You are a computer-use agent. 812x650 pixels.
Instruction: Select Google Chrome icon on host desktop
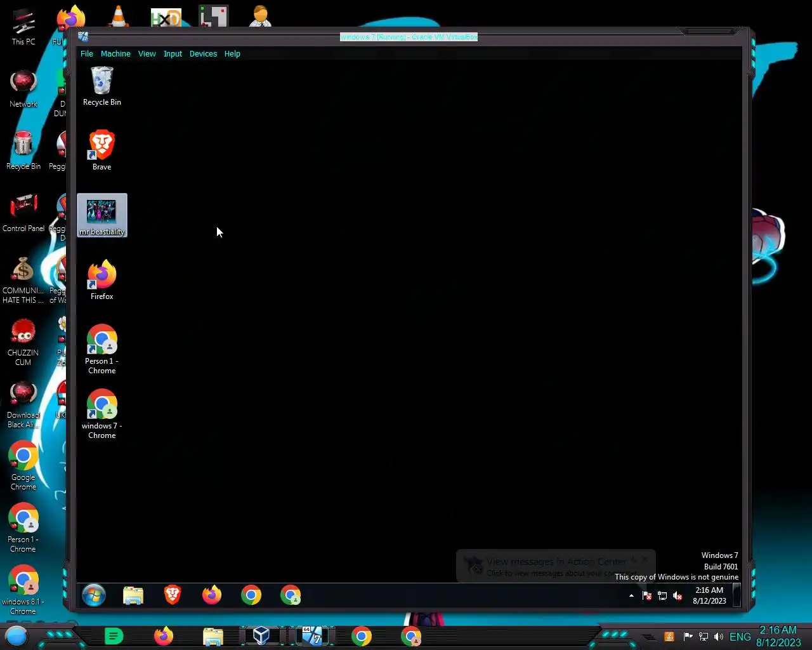tap(23, 466)
